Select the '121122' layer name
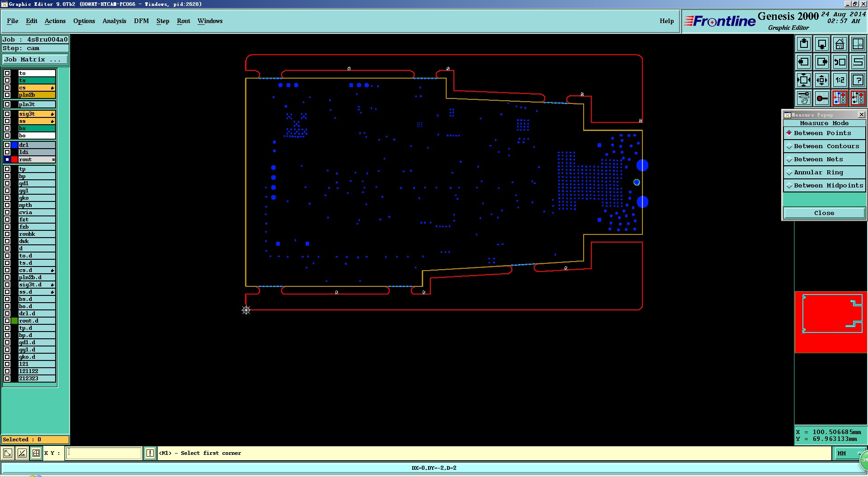Screen dimensions: 868x477 click(37, 371)
